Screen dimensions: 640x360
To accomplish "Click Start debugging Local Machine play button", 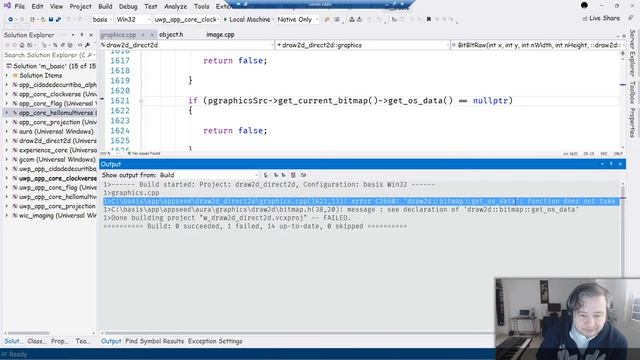I will click(225, 19).
